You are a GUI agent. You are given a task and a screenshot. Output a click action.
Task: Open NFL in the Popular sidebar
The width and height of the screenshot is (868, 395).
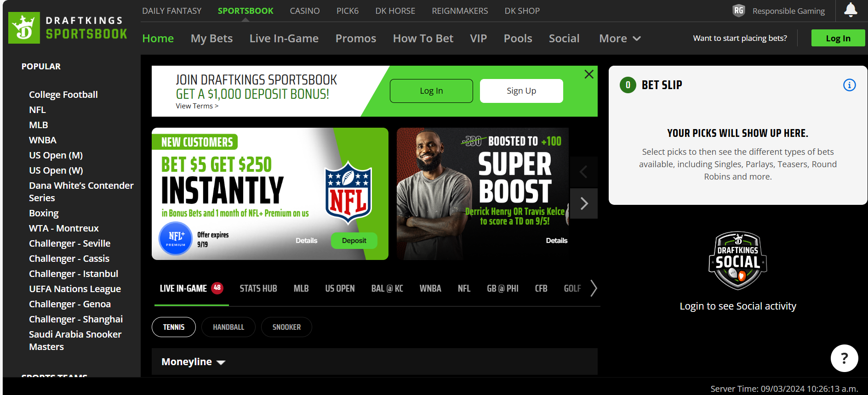37,110
